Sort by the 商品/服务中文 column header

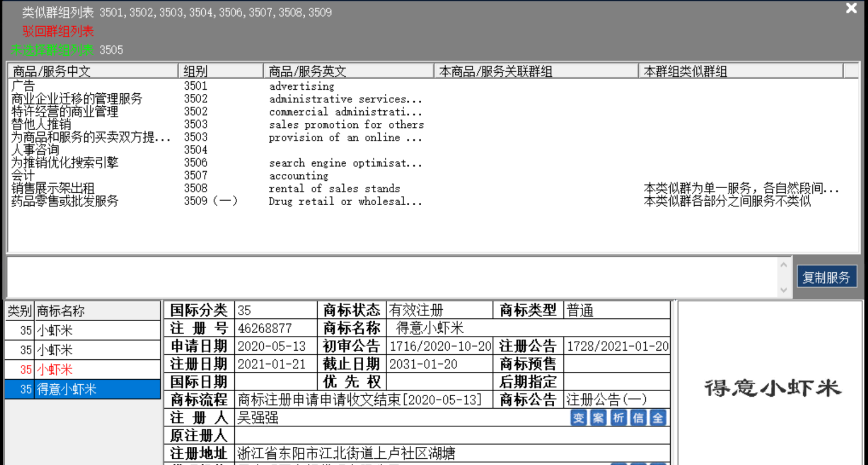(x=93, y=71)
